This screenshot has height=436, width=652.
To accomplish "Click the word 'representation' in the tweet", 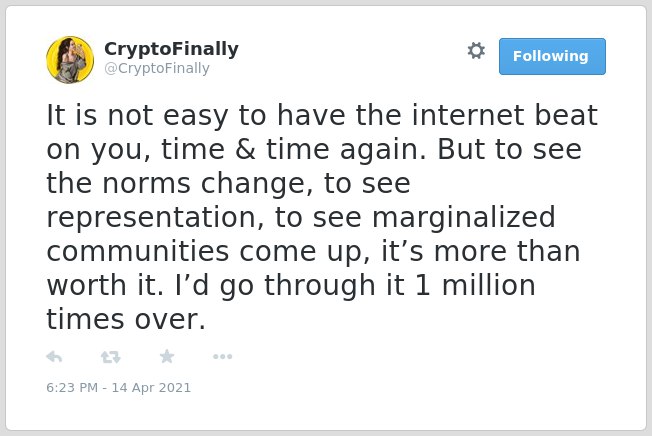I will pos(155,217).
